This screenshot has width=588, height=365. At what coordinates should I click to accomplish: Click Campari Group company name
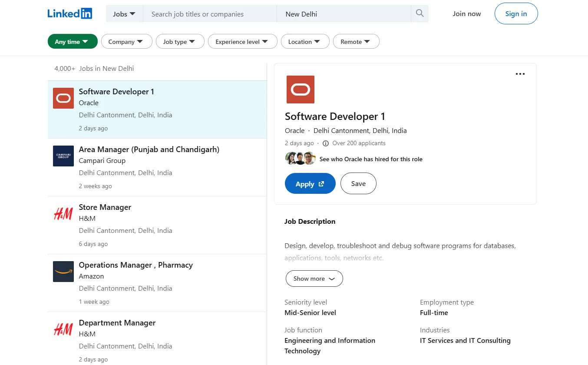(x=102, y=160)
